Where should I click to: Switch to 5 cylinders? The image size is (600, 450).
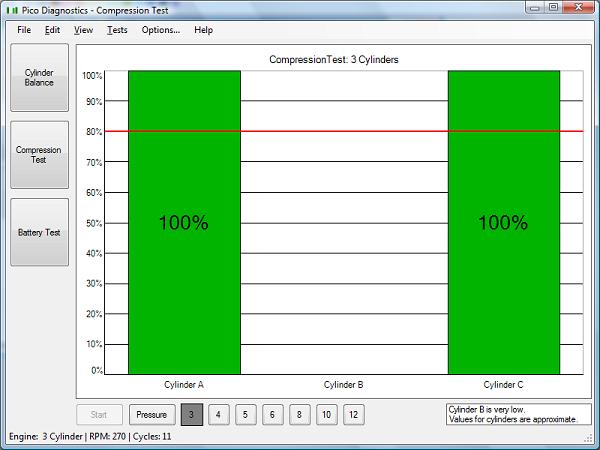pyautogui.click(x=246, y=414)
